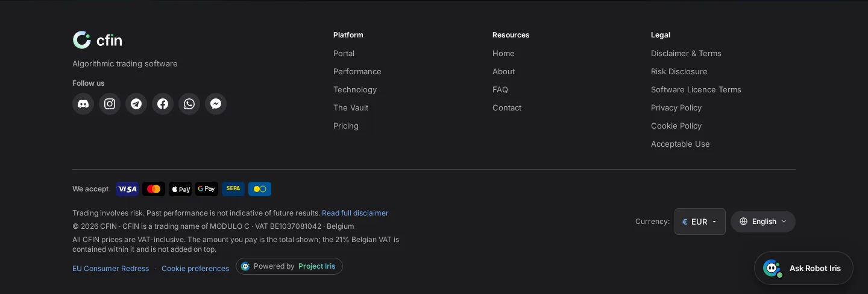
Task: Open Disclaimer & Terms link
Action: click(x=686, y=53)
